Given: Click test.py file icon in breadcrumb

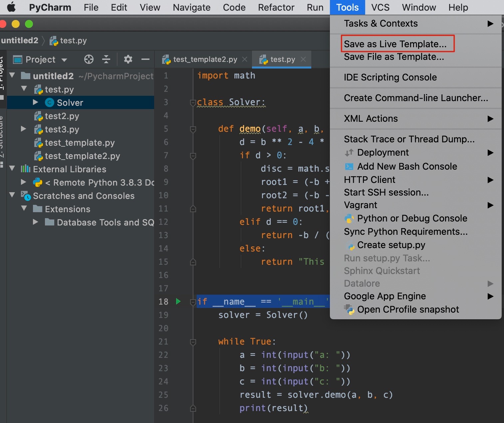Looking at the screenshot, I should coord(54,41).
